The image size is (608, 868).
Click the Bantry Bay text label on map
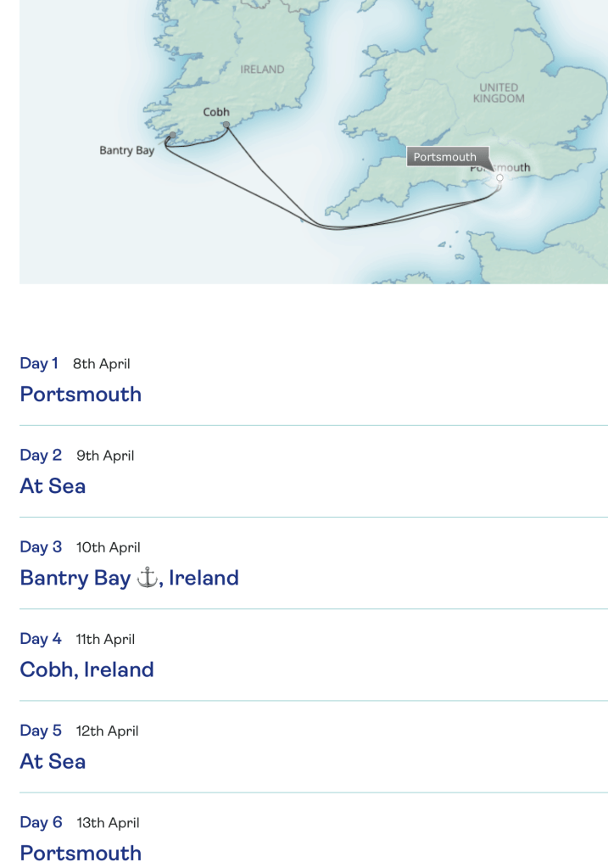127,151
